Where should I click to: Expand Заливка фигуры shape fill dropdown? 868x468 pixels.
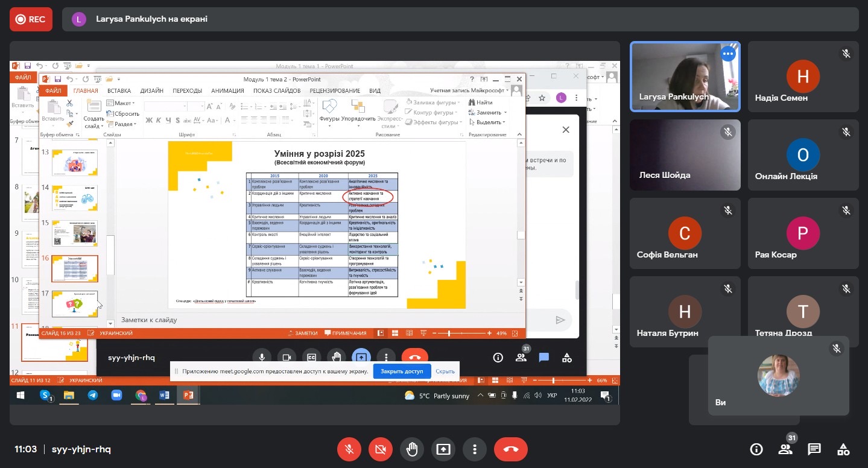432,103
